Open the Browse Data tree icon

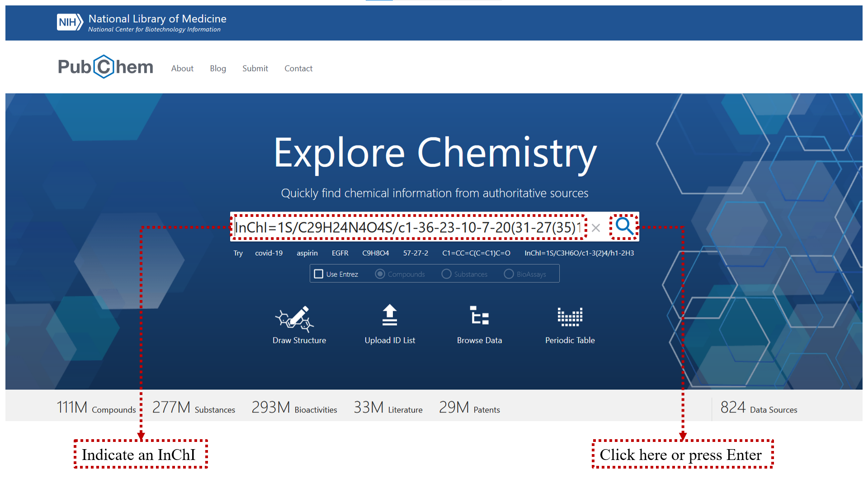[x=479, y=315]
